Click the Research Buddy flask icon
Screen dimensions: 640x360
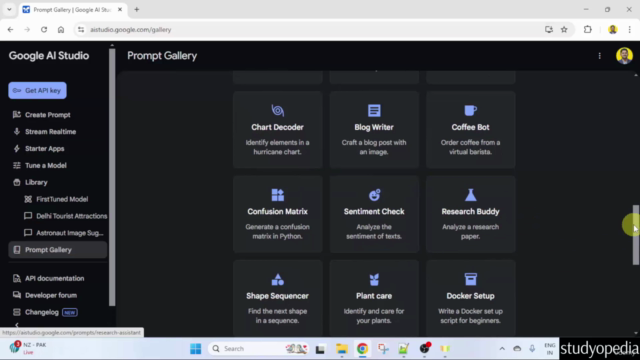pyautogui.click(x=470, y=195)
